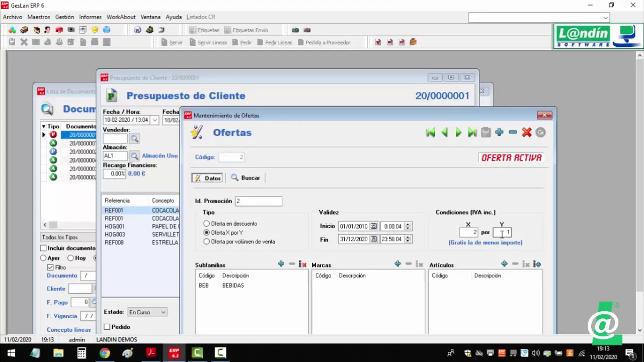Toggle the Filtro checkbox
This screenshot has width=644, height=362.
click(50, 267)
